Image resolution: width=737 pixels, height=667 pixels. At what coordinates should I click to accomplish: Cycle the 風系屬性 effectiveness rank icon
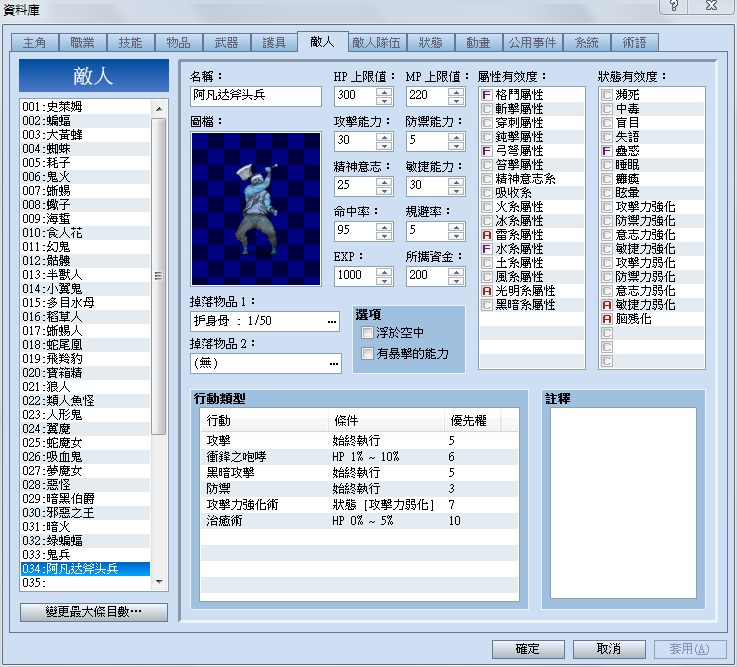point(486,277)
